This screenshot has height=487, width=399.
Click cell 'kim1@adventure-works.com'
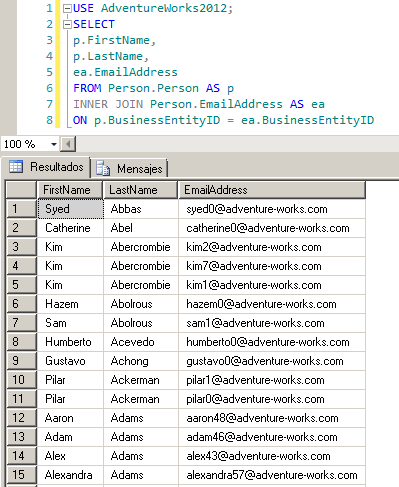pos(272,285)
